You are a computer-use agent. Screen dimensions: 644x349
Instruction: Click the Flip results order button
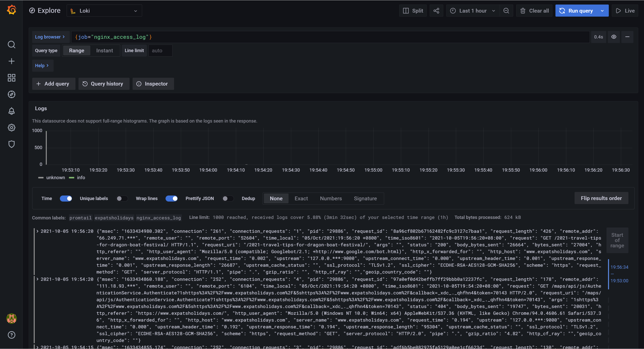[x=601, y=198]
